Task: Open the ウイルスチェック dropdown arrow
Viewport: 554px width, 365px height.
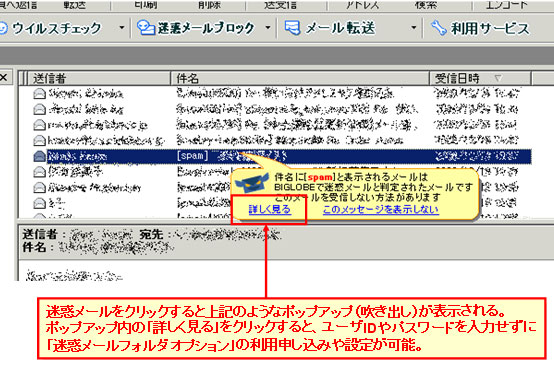Action: 122,28
